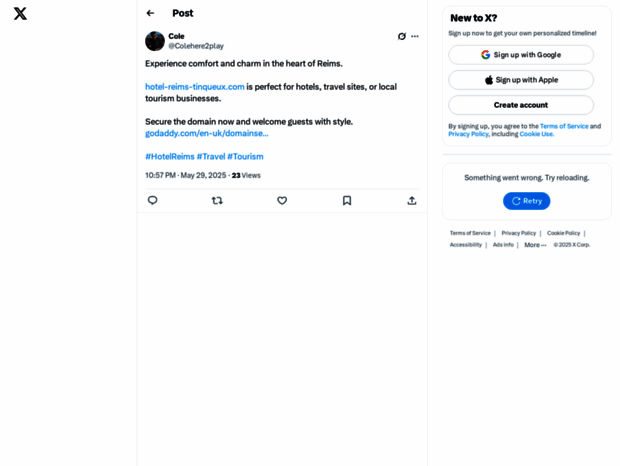Bookmark the post
The image size is (620, 466).
point(347,200)
